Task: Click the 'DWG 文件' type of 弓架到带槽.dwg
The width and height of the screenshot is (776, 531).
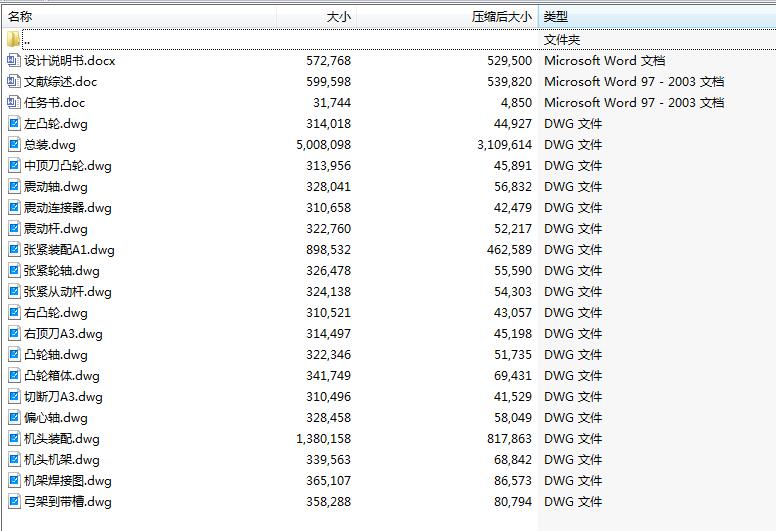Action: (573, 502)
